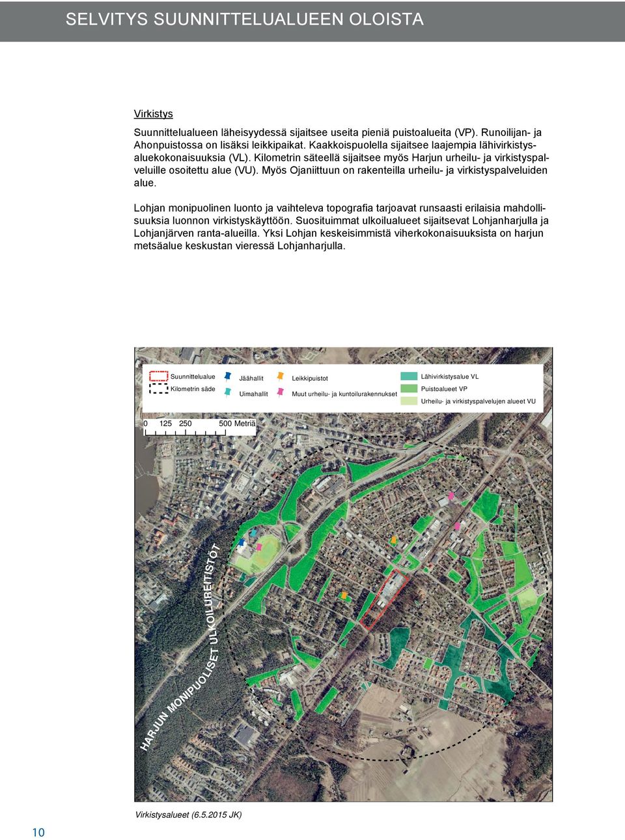Click the teal Uimahallit pin in the legend
The width and height of the screenshot is (625, 840).
point(227,392)
